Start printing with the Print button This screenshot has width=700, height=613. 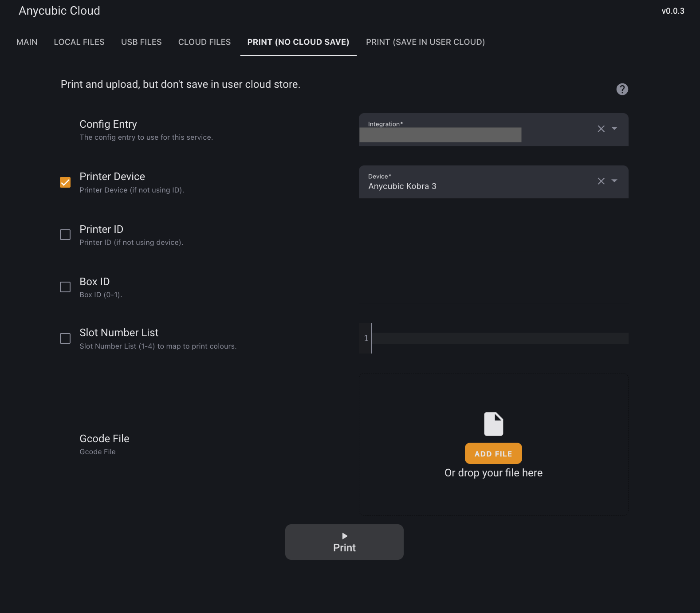344,542
